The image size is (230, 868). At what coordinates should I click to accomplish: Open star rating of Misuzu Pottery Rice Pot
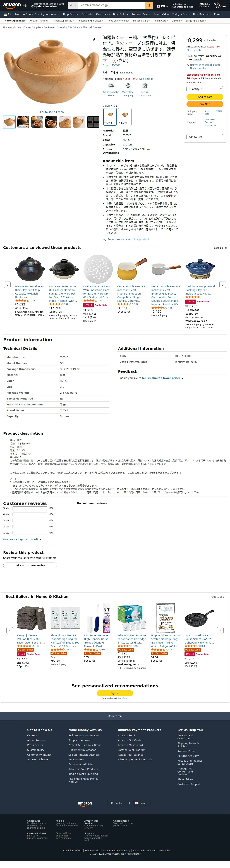22,301
